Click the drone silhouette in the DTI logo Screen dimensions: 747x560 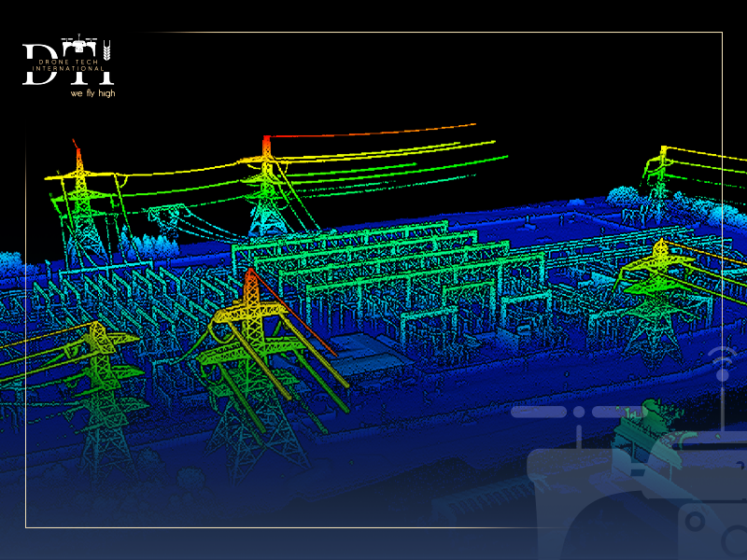pyautogui.click(x=78, y=45)
